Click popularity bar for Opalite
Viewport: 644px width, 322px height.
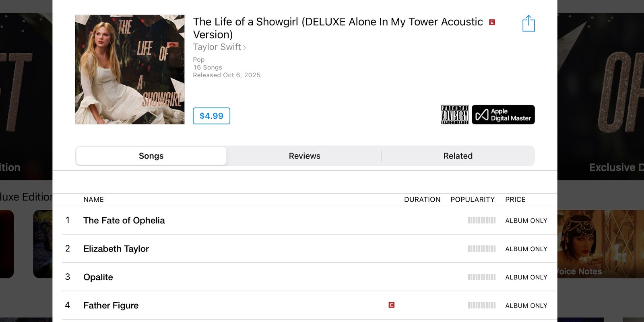pyautogui.click(x=481, y=277)
